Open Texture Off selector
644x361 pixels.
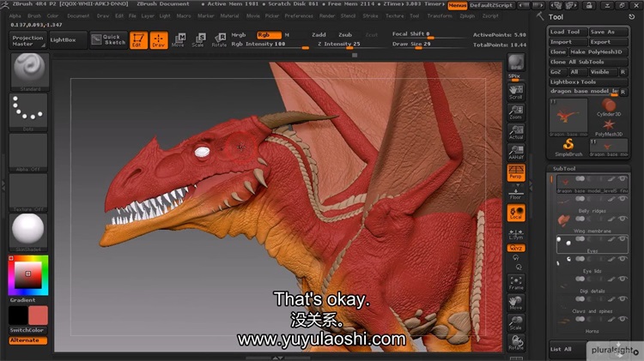[x=28, y=192]
